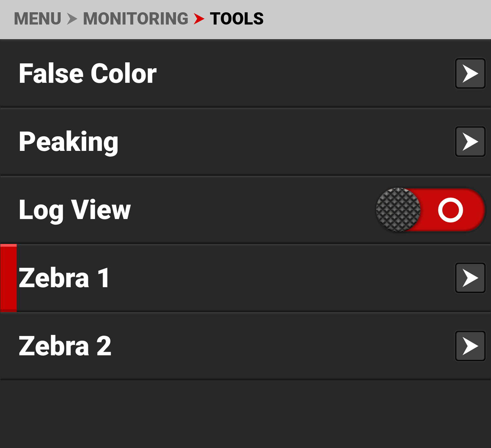Click the red highlight bar beside Zebra 1
This screenshot has width=491, height=448.
9,278
